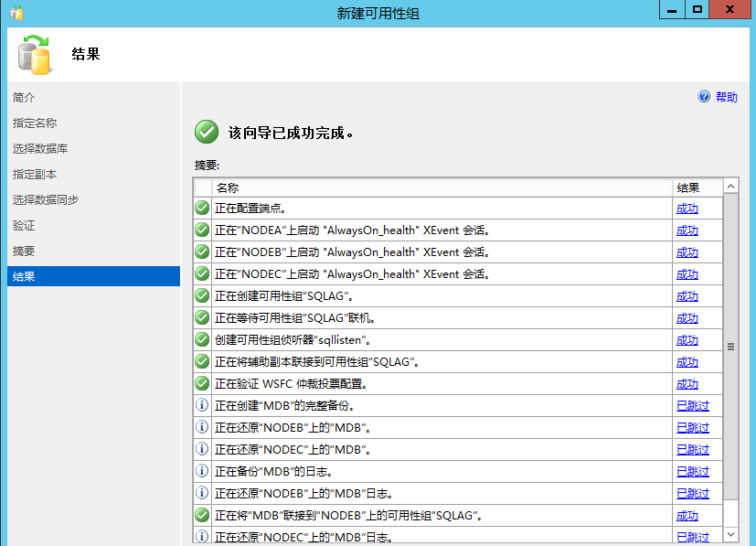Open 成功 link for 正在配置端点

[x=687, y=209]
